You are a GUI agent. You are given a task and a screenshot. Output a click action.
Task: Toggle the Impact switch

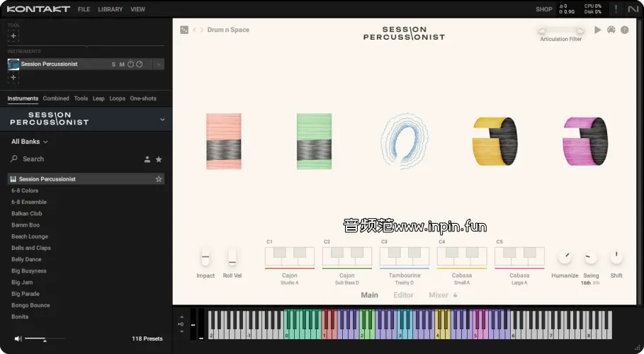205,258
